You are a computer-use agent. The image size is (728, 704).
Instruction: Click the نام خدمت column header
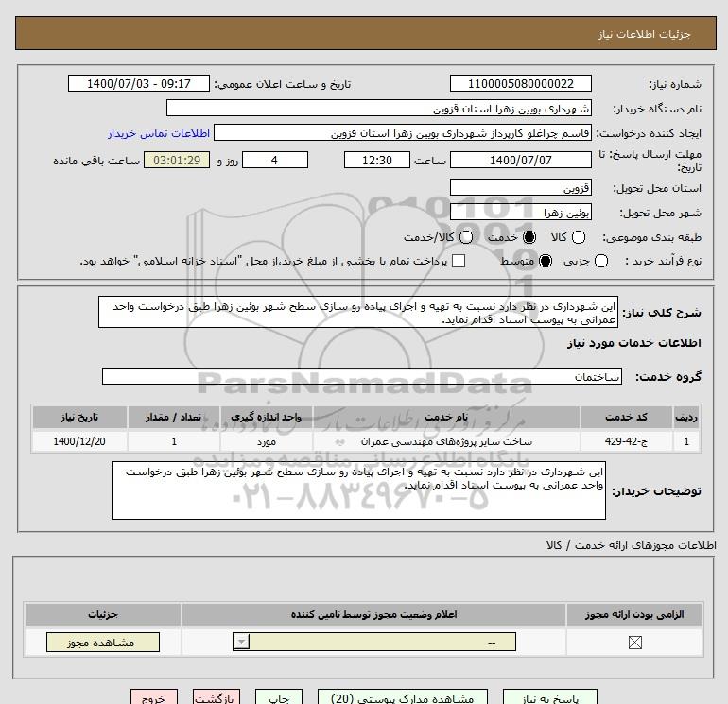446,417
